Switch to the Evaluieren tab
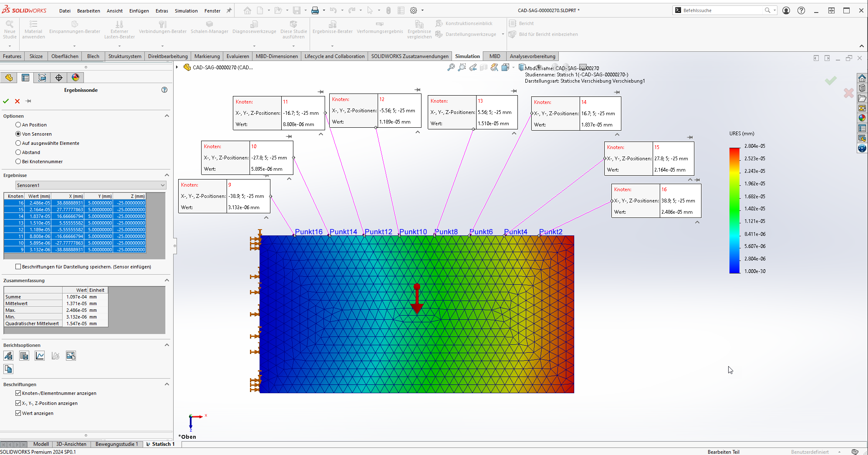Image resolution: width=868 pixels, height=455 pixels. click(237, 56)
